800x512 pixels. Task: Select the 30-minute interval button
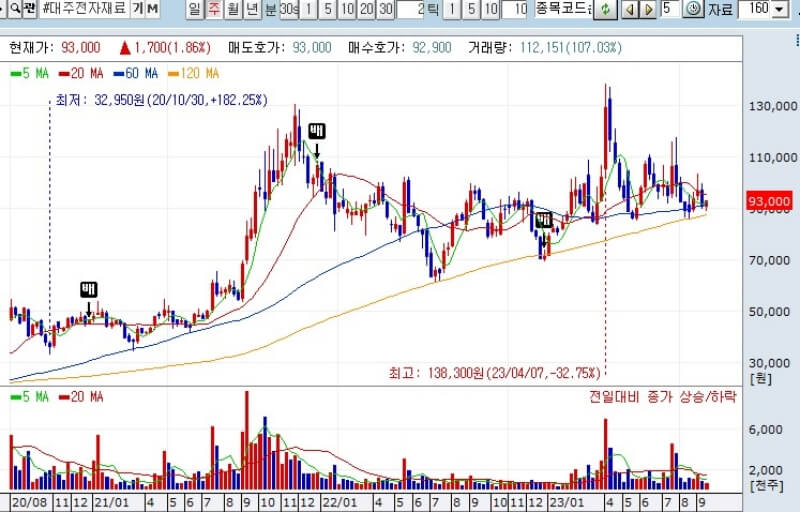(386, 9)
